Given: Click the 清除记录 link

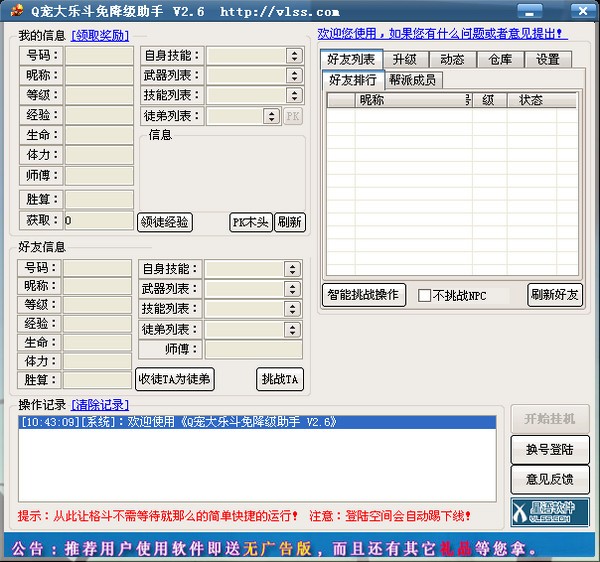Looking at the screenshot, I should 100,404.
